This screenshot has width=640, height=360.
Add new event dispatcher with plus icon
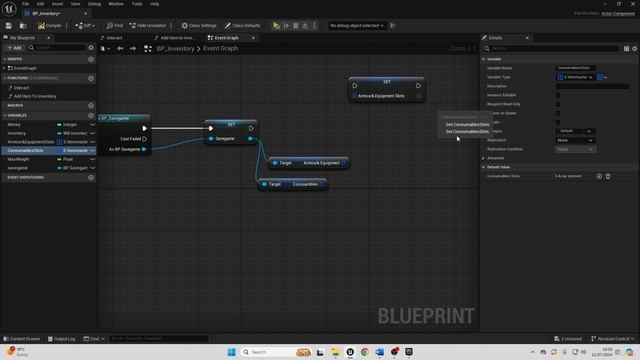click(91, 178)
